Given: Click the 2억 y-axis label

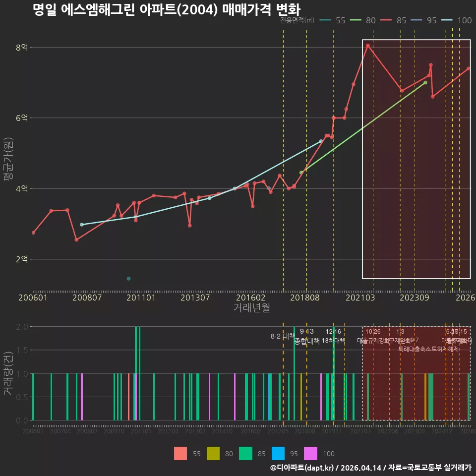Looking at the screenshot, I should click(x=22, y=259).
